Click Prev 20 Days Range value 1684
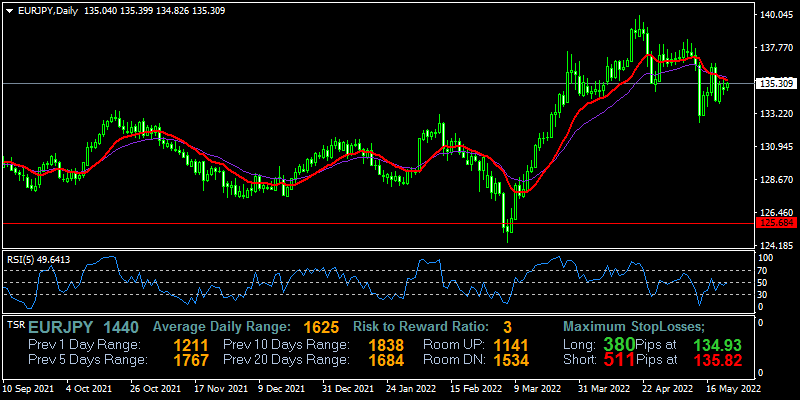800x400 pixels. (387, 360)
